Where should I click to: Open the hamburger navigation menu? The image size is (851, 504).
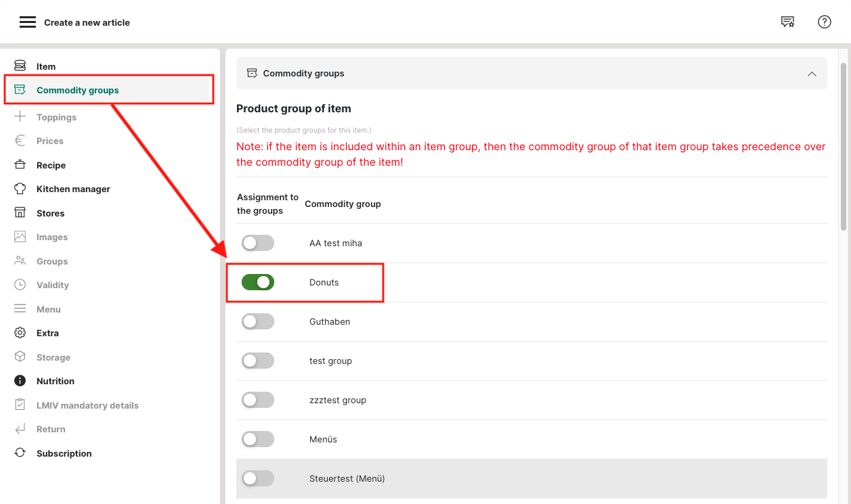click(x=27, y=22)
